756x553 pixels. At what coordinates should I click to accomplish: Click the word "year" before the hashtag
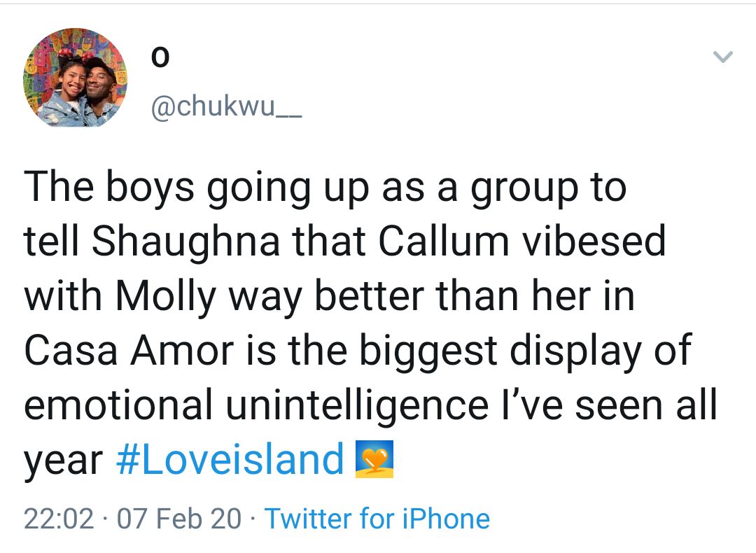tap(63, 462)
